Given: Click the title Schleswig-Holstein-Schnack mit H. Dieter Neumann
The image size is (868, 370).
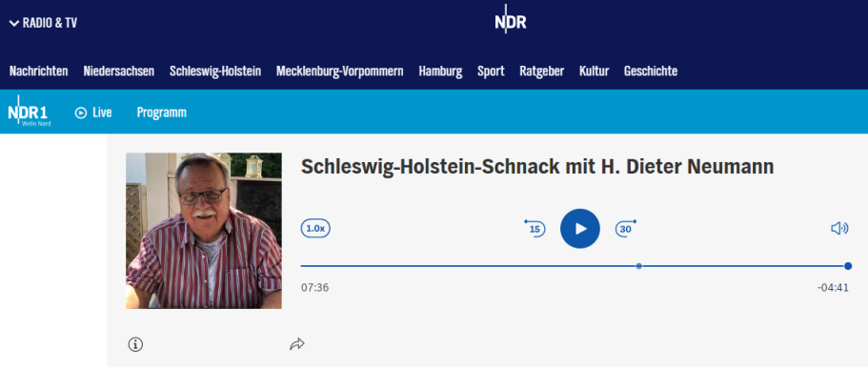Looking at the screenshot, I should pos(537,167).
